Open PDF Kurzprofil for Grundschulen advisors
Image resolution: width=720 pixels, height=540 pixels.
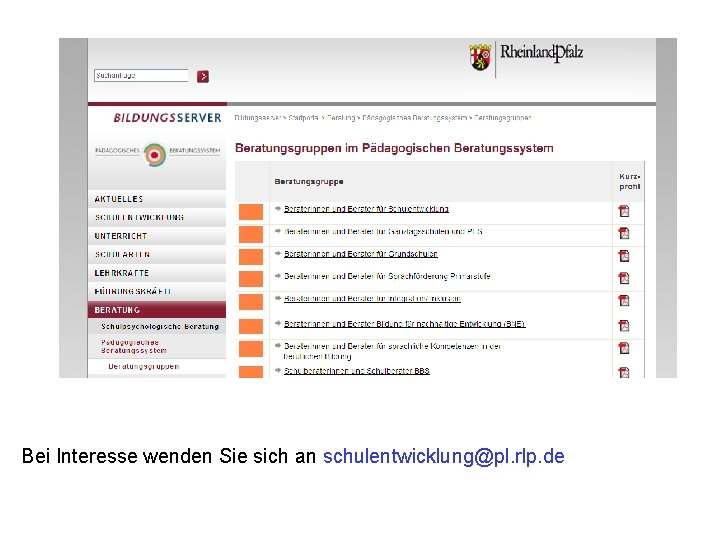(624, 256)
